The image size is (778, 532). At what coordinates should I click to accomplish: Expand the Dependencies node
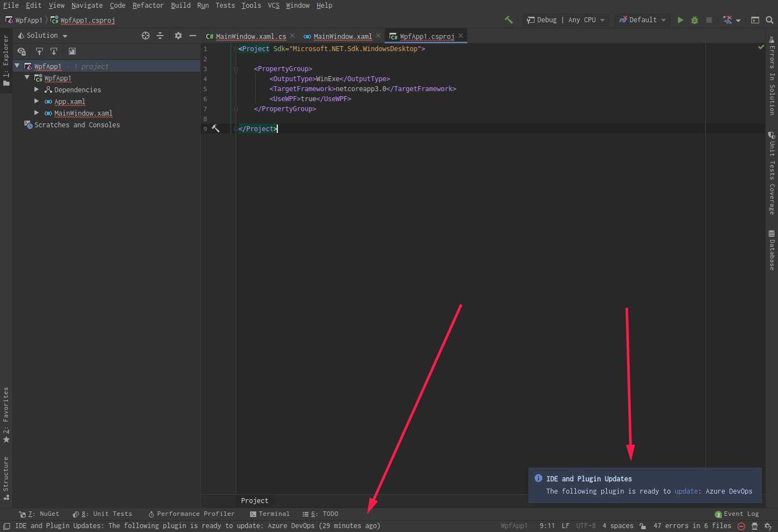(x=37, y=90)
